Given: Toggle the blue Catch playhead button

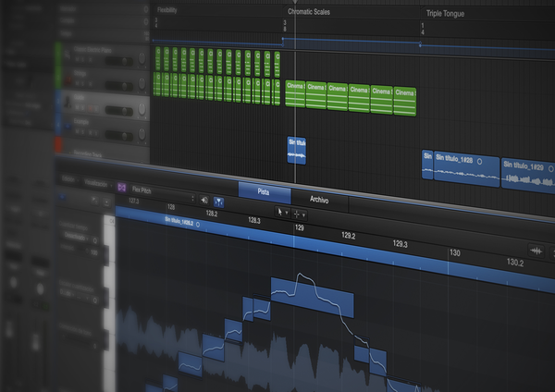Looking at the screenshot, I should (x=219, y=200).
